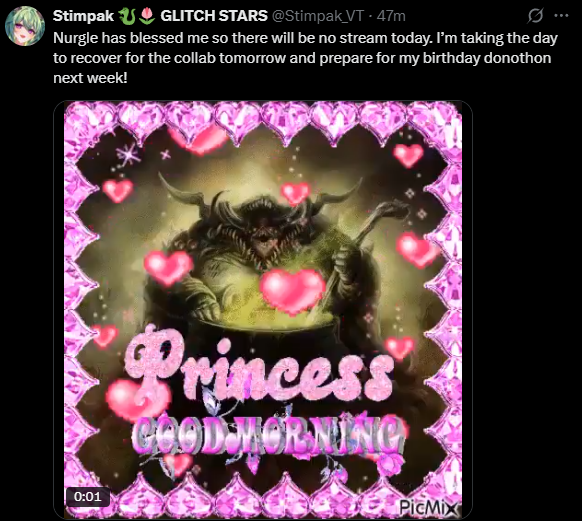Click the white sparkle star in video
Viewport: 582px width, 521px height.
click(127, 154)
